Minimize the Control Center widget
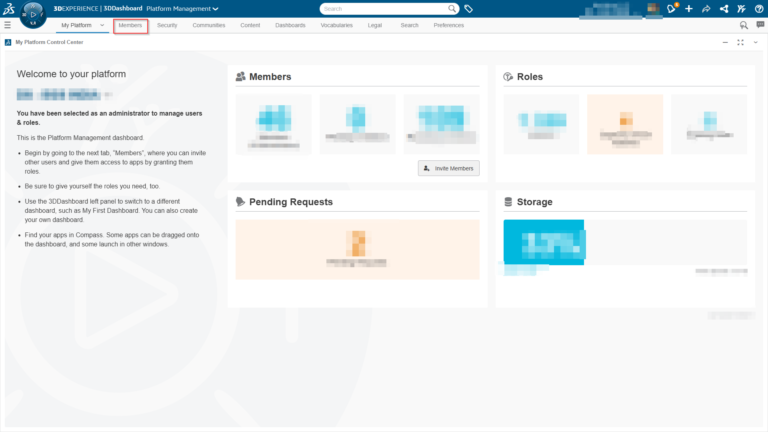 [725, 43]
